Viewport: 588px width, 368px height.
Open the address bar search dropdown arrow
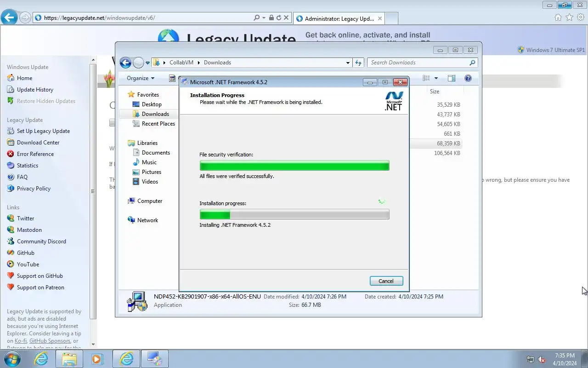coord(264,18)
